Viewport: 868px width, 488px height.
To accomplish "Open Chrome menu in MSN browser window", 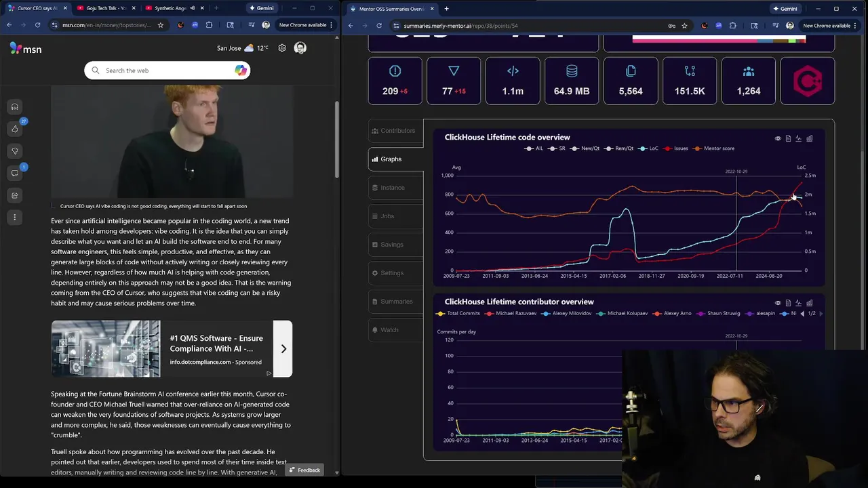I will 332,25.
